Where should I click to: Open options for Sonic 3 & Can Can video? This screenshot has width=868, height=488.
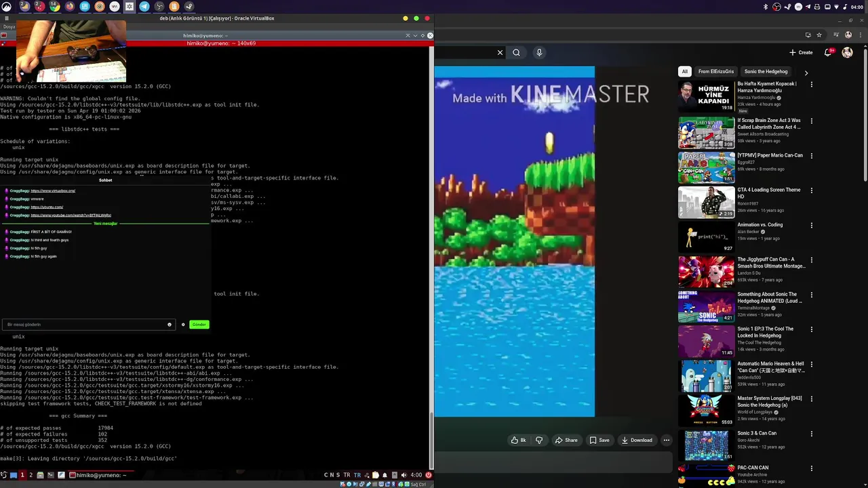812,434
